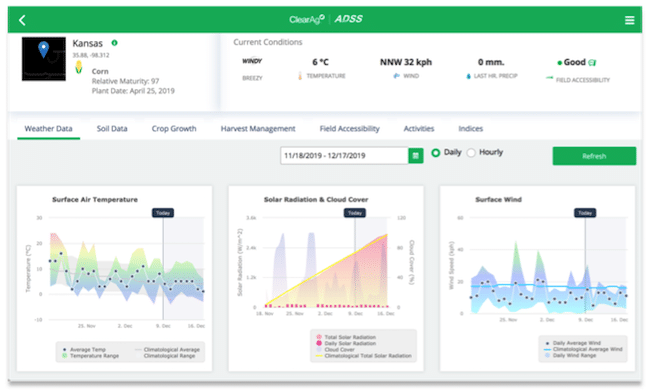The height and width of the screenshot is (390, 650).
Task: Select the Activities tab
Action: tap(419, 129)
